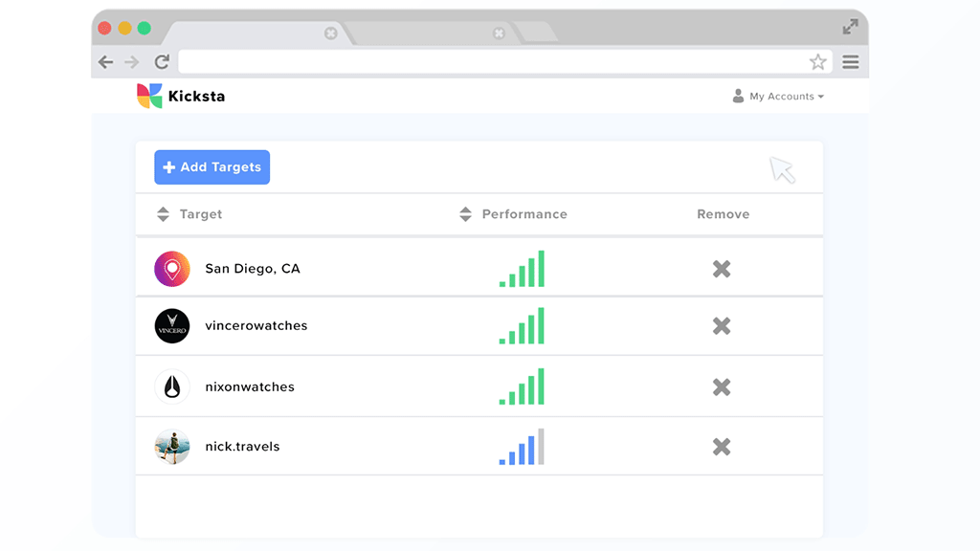Bookmark the page with the star icon
This screenshot has height=551, width=980.
[x=817, y=62]
